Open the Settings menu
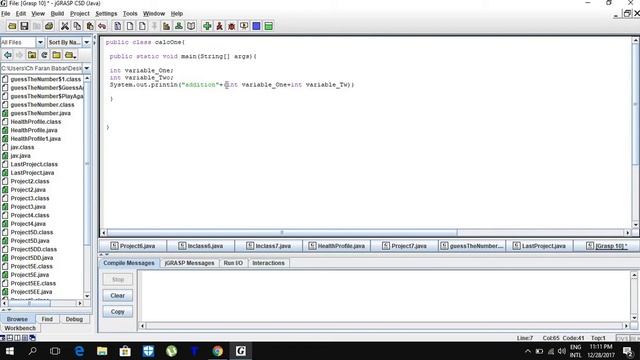640x360 pixels. 106,13
